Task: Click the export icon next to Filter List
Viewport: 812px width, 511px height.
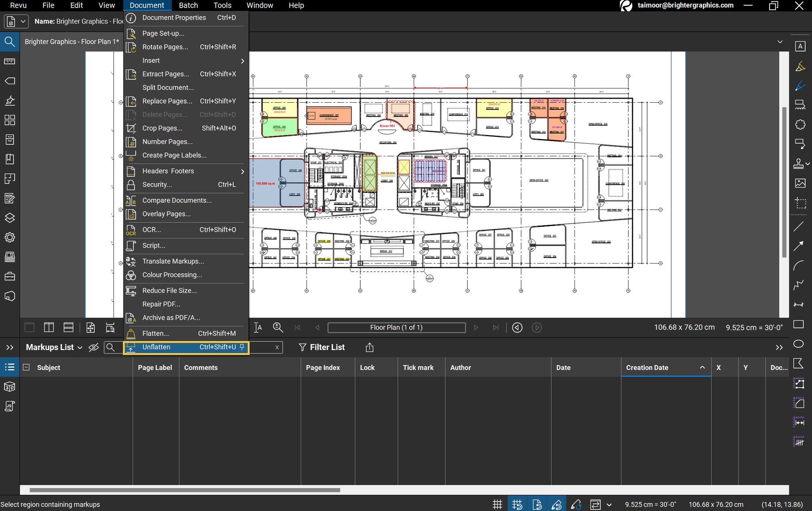Action: coord(369,347)
